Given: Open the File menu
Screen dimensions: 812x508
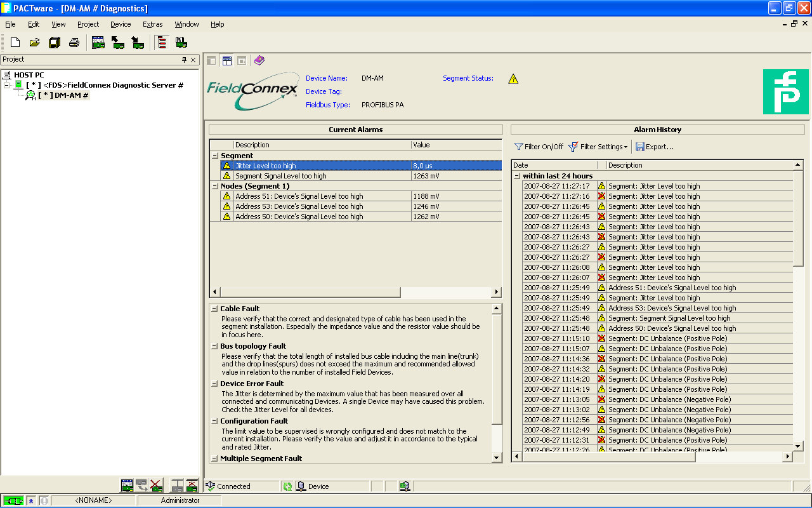Looking at the screenshot, I should coord(10,24).
